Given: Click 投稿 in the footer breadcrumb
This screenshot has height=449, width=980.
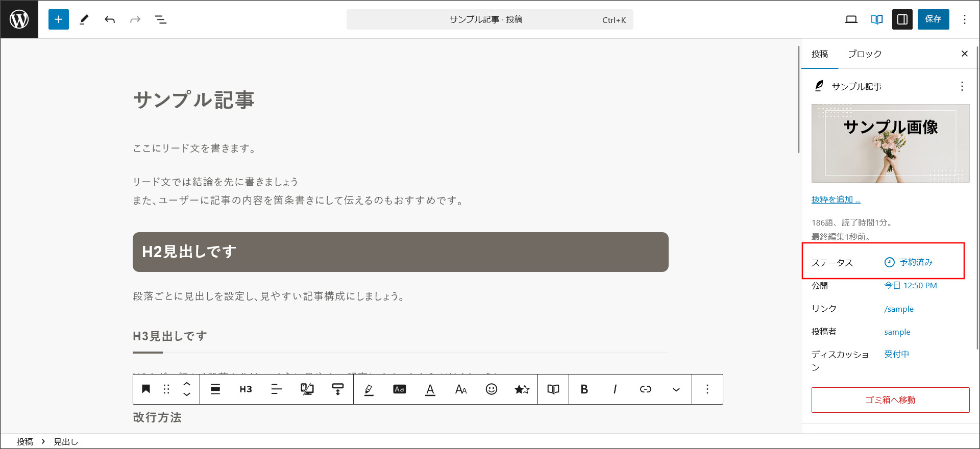Looking at the screenshot, I should pyautogui.click(x=24, y=442).
